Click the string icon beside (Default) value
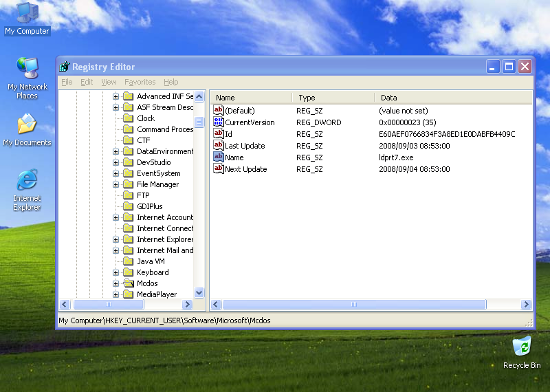550x392 pixels. pos(218,110)
